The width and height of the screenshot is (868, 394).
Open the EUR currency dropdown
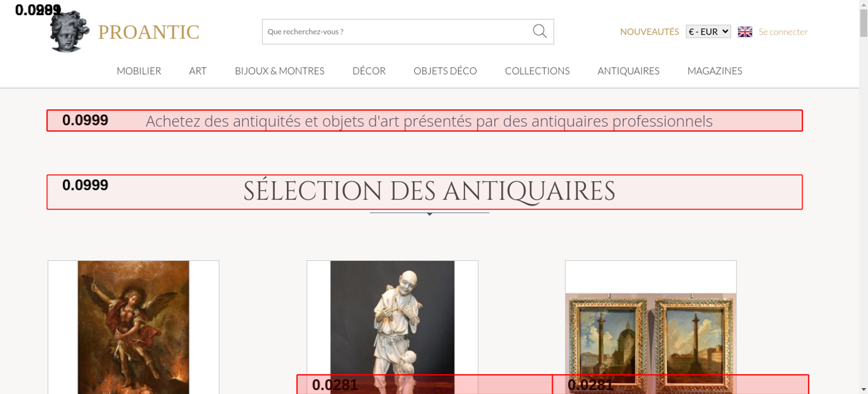(708, 32)
